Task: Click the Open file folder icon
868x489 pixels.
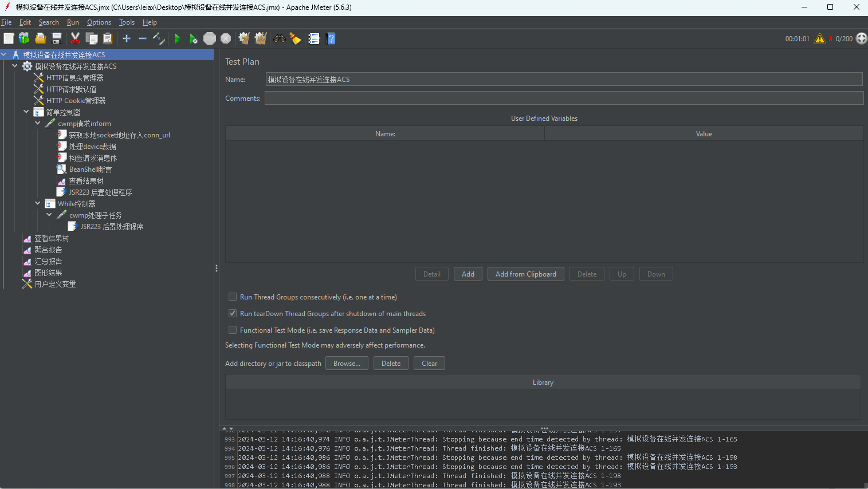Action: click(40, 38)
